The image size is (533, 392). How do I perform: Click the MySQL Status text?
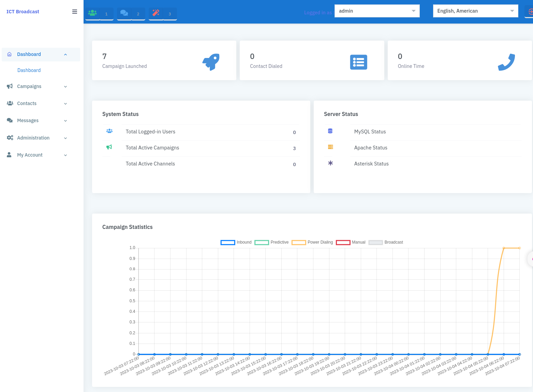click(370, 132)
